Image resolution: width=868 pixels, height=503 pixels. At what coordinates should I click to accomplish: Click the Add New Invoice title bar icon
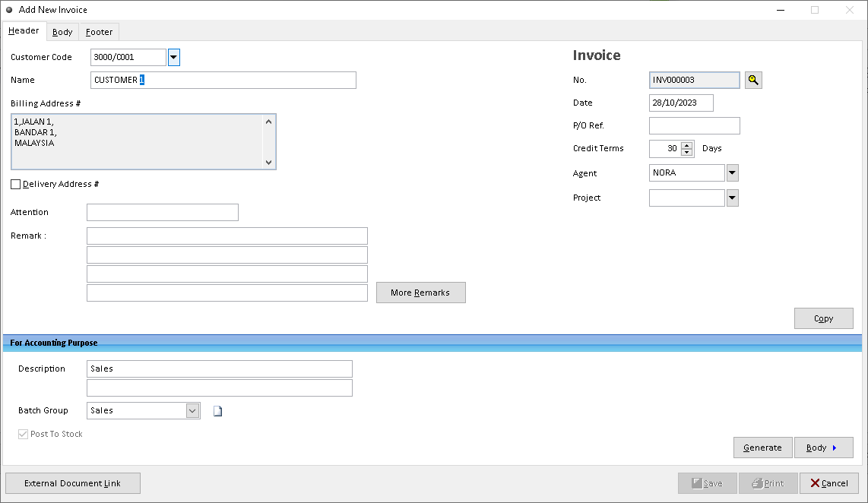(8, 9)
